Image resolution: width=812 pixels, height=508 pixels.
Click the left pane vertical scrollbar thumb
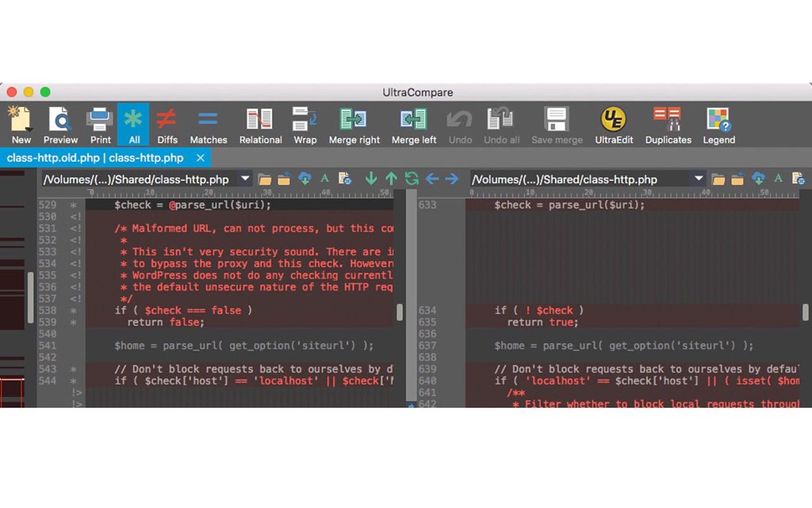click(400, 312)
